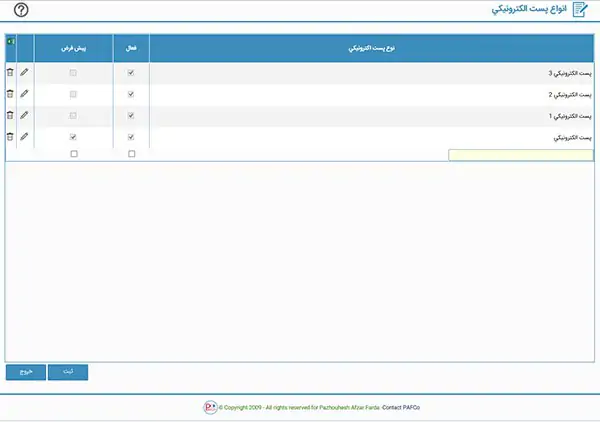Screen dimensions: 600x422
Task: Click the فعال column header
Action: click(x=131, y=48)
